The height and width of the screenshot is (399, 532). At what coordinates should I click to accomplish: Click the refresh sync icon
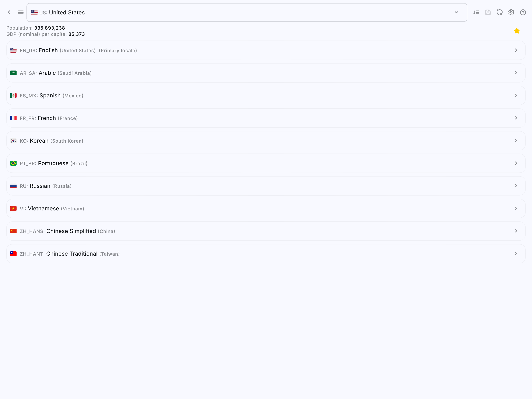(x=499, y=12)
